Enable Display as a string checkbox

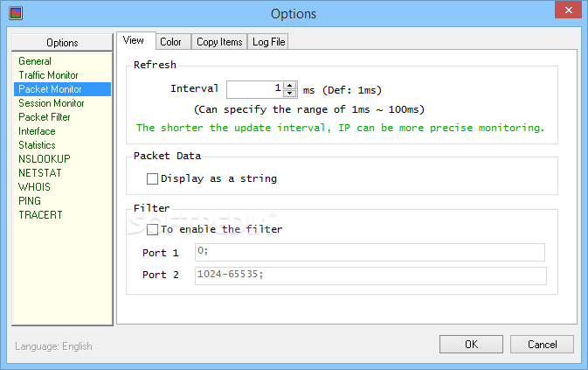pos(153,178)
